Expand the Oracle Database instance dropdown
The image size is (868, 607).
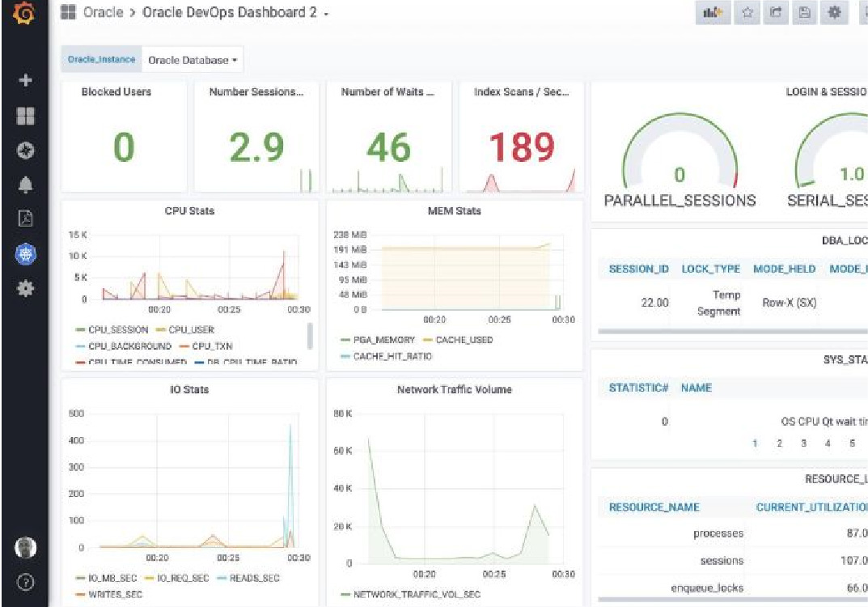[x=193, y=60]
